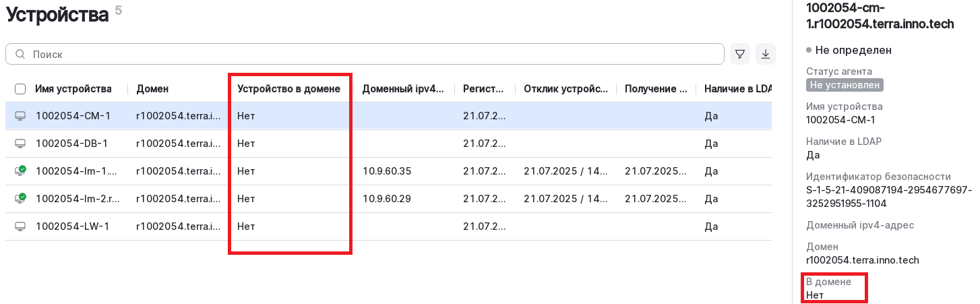Click the IP address 10.9.60.35
This screenshot has height=304, width=980.
click(x=386, y=171)
